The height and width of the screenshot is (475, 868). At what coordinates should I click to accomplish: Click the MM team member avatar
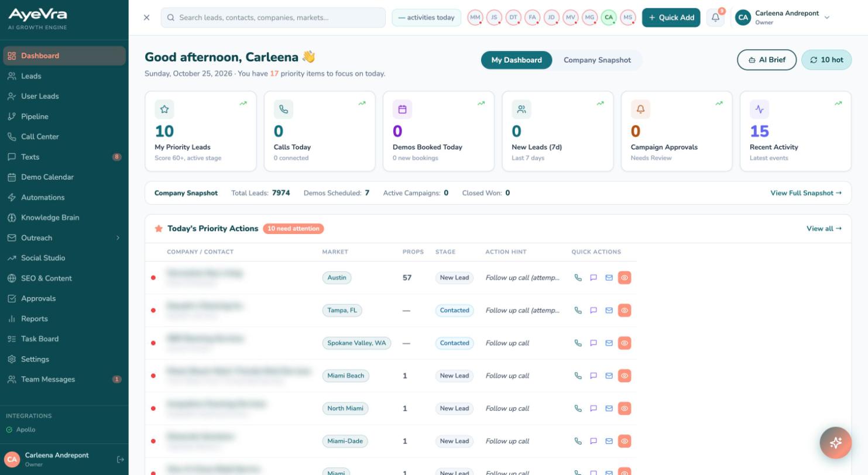pyautogui.click(x=475, y=18)
